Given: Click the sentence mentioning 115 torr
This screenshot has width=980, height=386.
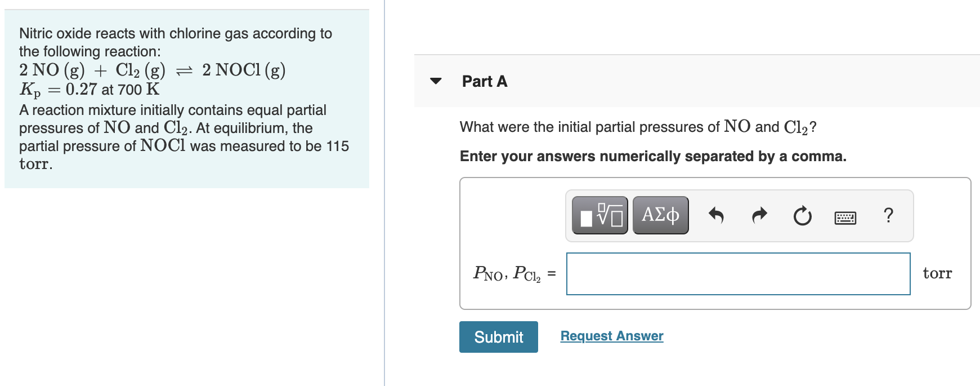Looking at the screenshot, I should pos(184,146).
